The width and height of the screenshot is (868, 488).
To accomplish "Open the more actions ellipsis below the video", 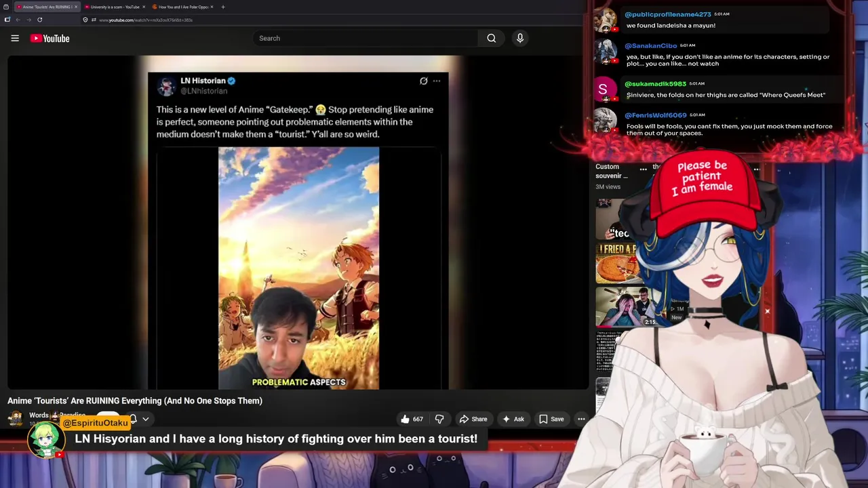I will click(x=581, y=420).
